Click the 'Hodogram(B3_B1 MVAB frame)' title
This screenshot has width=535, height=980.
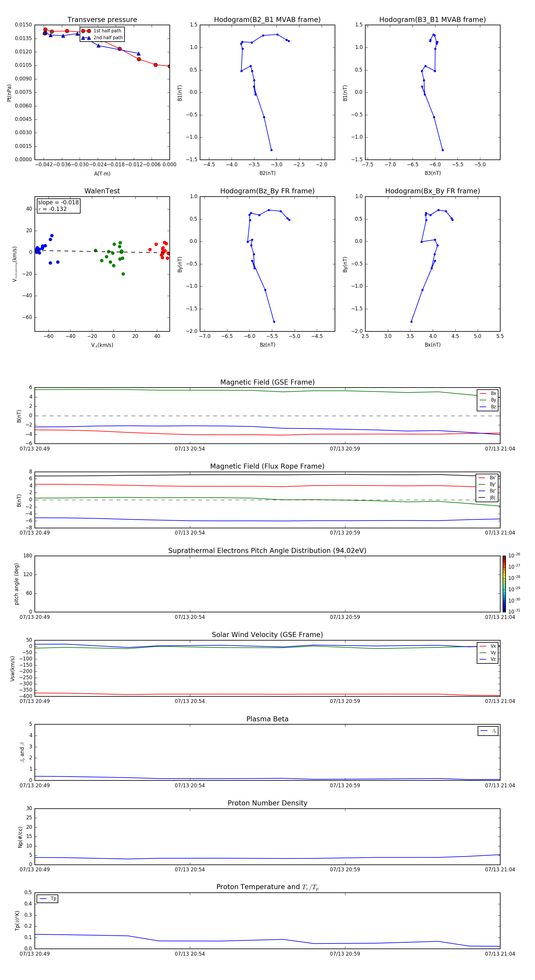click(432, 20)
